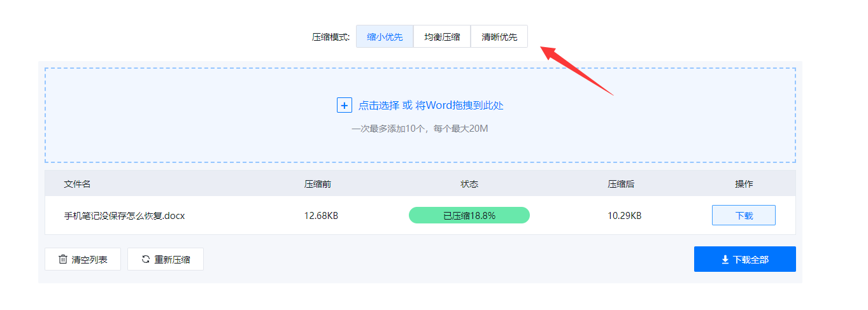Click the 压缩后 column header
The width and height of the screenshot is (868, 310).
click(621, 184)
